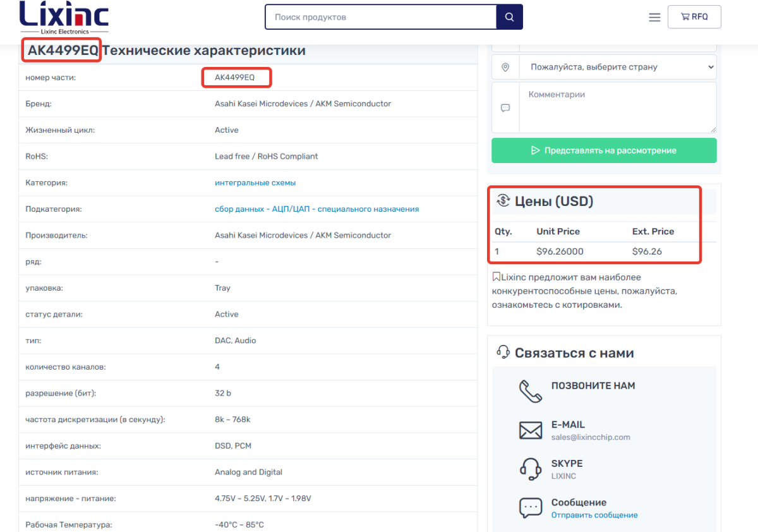Click the sales@lixincchip.com email address

[x=591, y=437]
